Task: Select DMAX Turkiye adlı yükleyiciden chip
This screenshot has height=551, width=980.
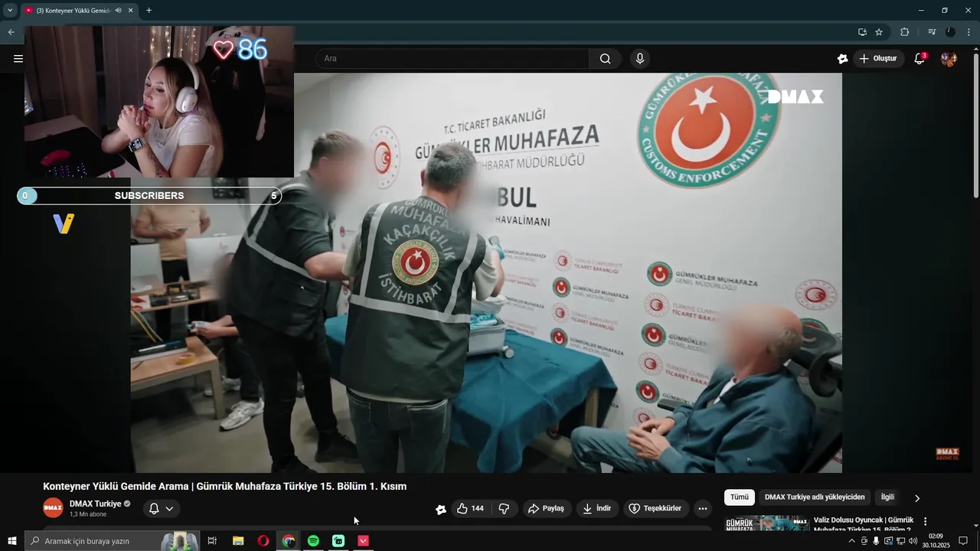Action: [x=815, y=497]
